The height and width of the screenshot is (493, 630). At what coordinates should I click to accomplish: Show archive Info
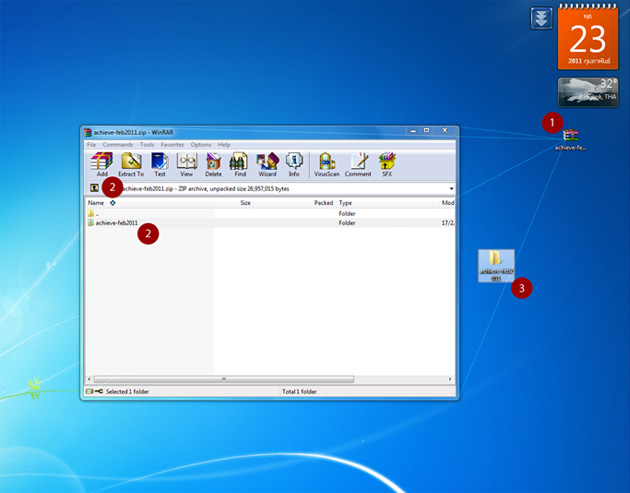[x=294, y=164]
